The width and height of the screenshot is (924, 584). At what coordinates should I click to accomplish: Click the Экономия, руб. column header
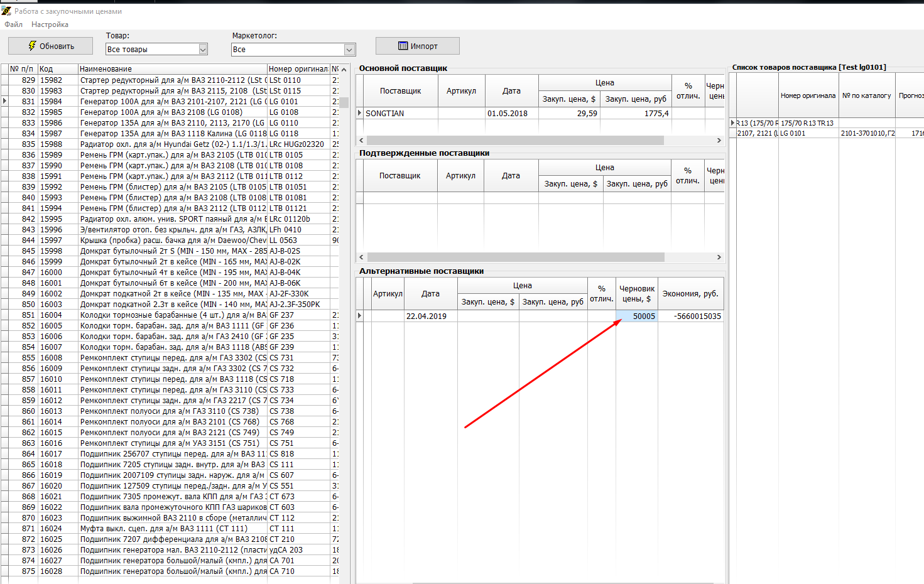[x=690, y=293]
